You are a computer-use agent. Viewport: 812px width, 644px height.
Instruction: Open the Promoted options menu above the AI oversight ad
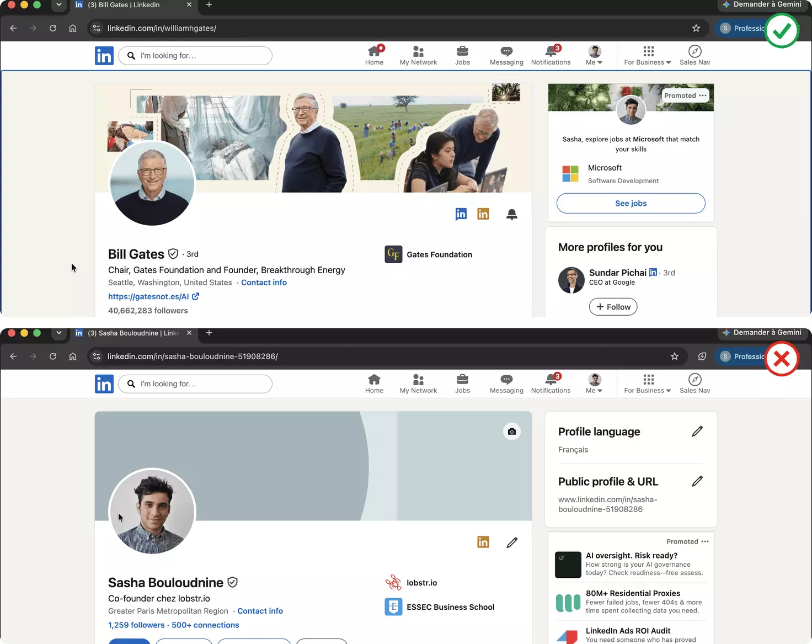coord(705,541)
